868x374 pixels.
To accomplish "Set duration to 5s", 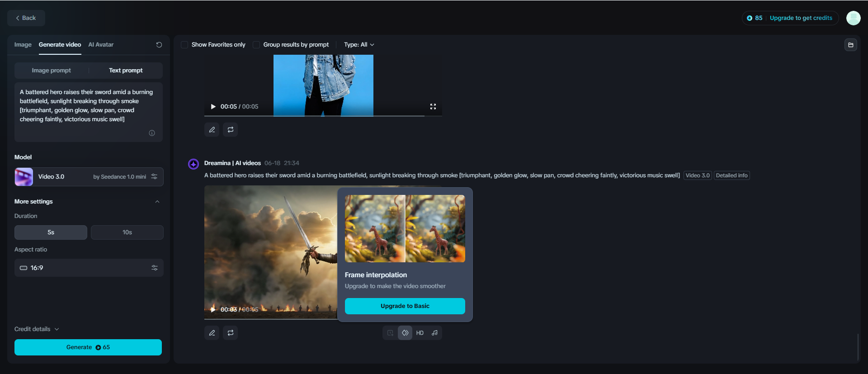I will click(x=51, y=232).
